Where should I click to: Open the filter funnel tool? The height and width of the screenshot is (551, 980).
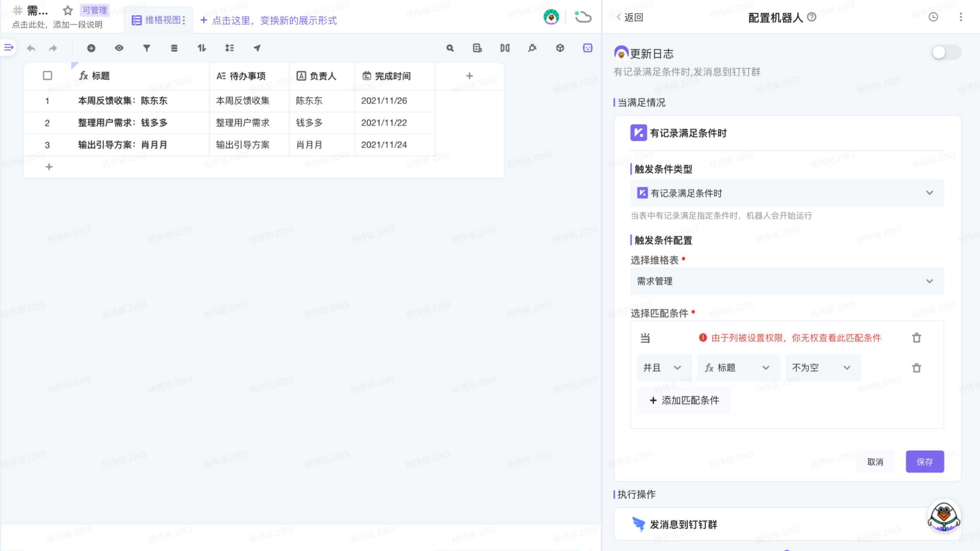147,48
